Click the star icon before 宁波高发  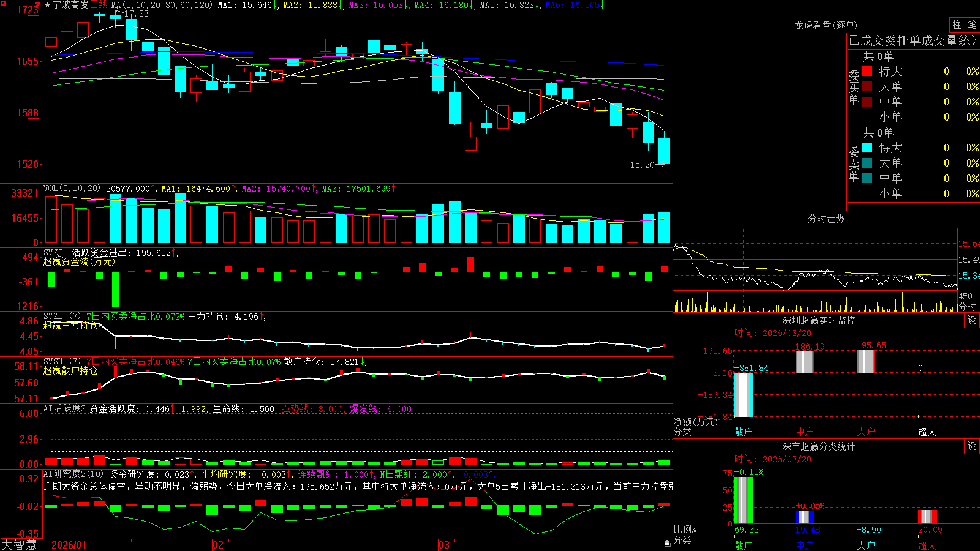coord(47,5)
